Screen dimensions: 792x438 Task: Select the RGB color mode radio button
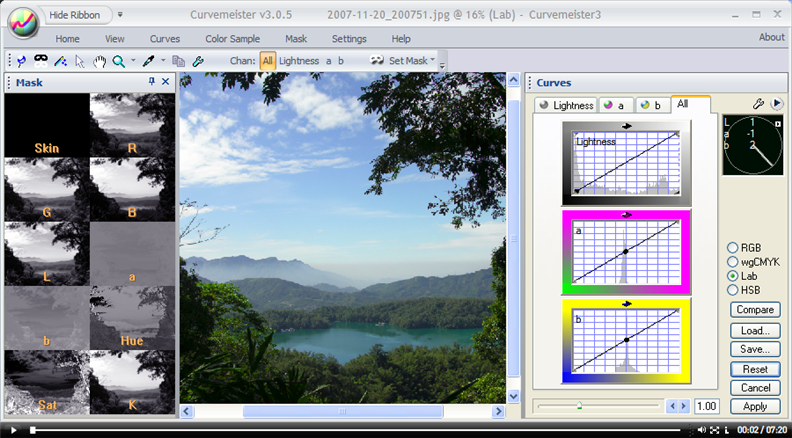[x=733, y=248]
